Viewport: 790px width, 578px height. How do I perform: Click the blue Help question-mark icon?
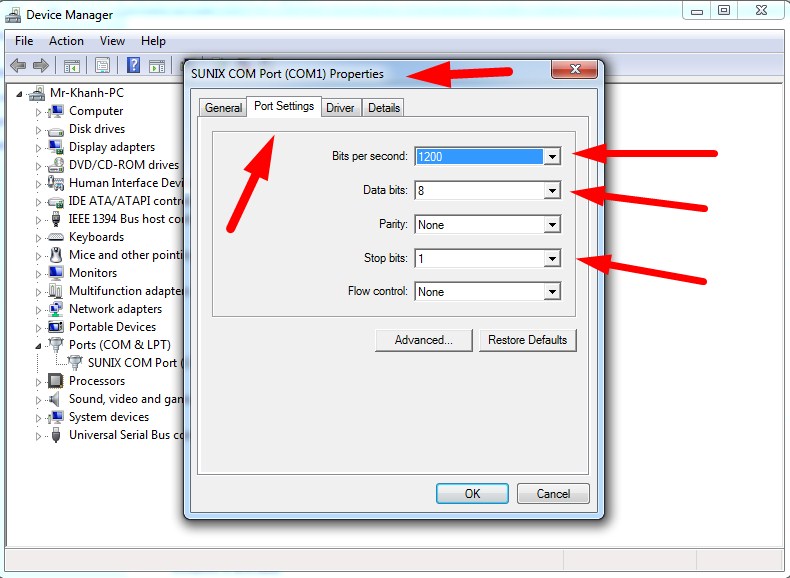(x=133, y=65)
